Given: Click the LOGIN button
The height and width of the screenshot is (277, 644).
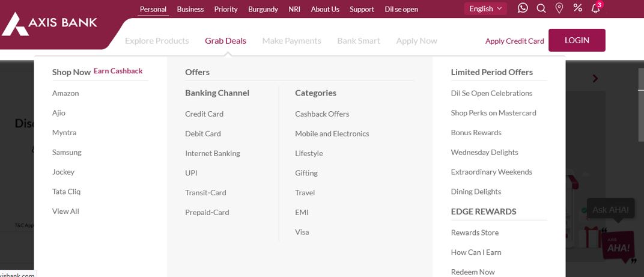Looking at the screenshot, I should 577,40.
